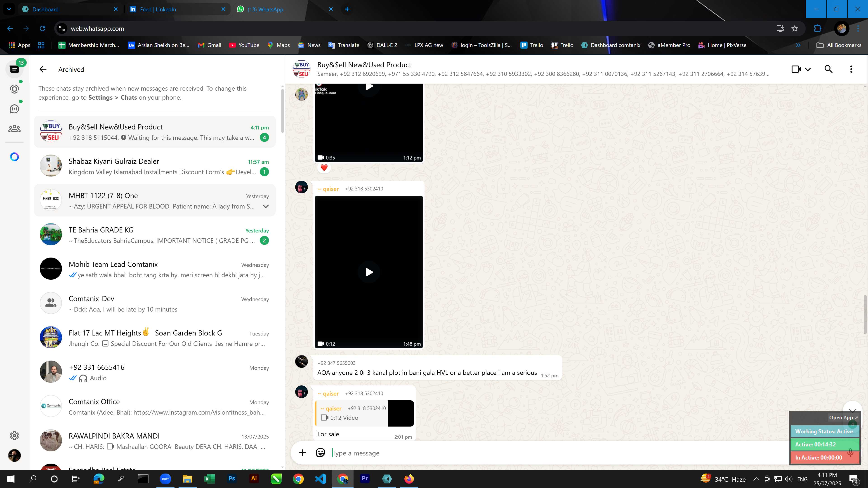The width and height of the screenshot is (868, 488).
Task: Click install app icon in address bar
Action: pos(780,29)
